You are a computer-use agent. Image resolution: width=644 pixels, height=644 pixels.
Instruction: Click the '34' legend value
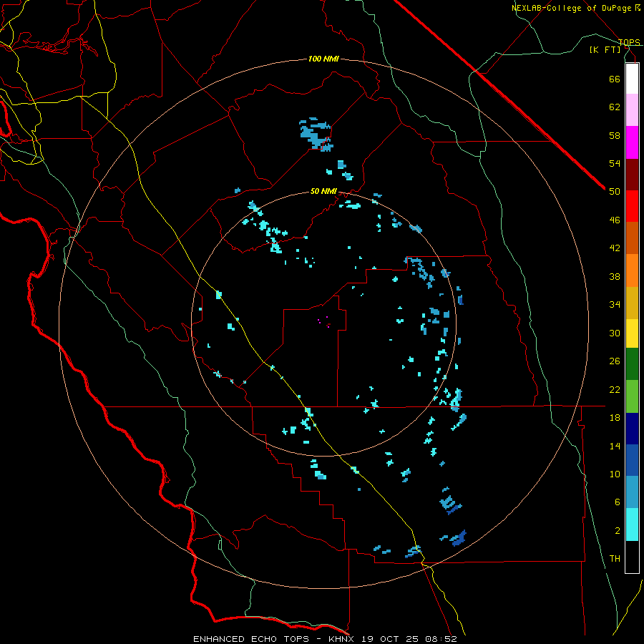(x=615, y=305)
